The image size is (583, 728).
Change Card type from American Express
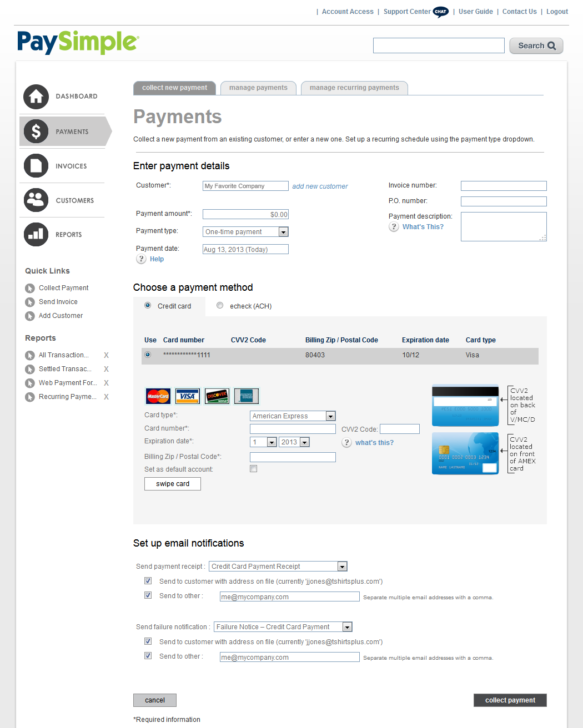(330, 416)
